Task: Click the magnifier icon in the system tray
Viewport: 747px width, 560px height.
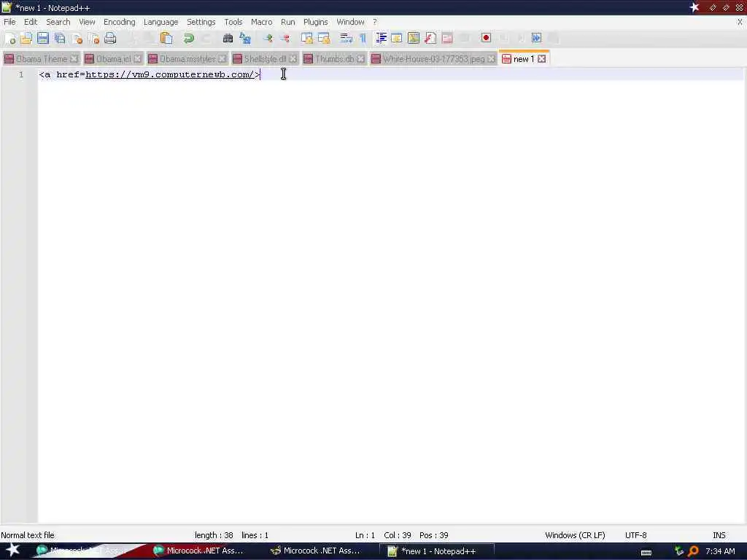Action: pyautogui.click(x=693, y=551)
